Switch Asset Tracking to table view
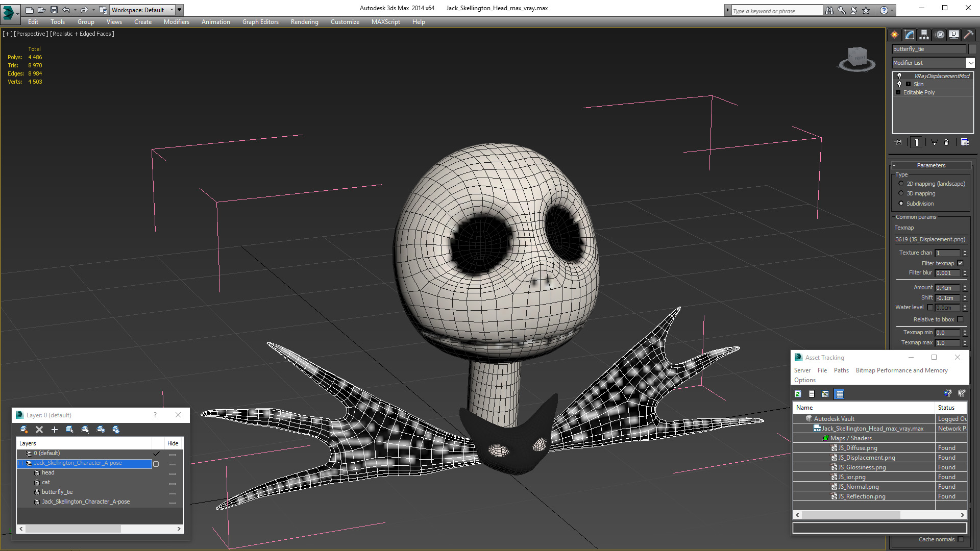 coord(840,394)
